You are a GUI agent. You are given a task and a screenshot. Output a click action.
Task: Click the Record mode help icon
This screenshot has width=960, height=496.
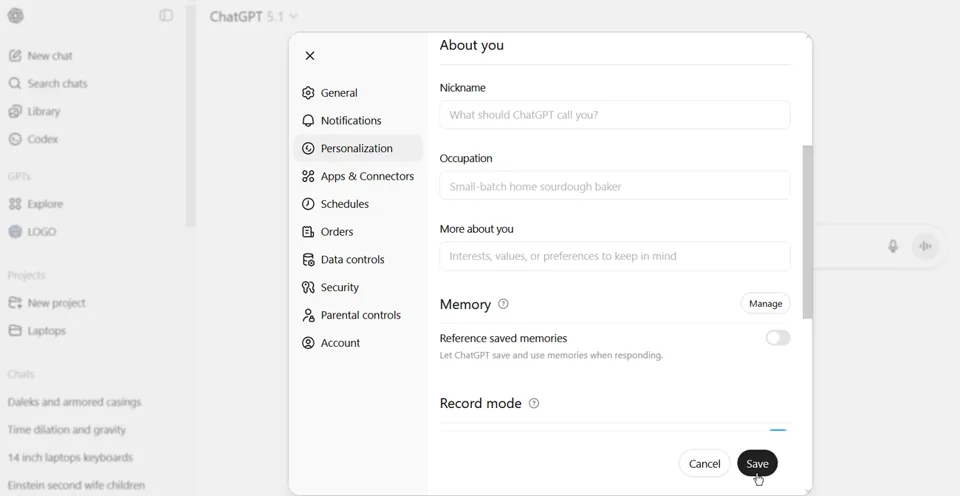[x=534, y=404]
